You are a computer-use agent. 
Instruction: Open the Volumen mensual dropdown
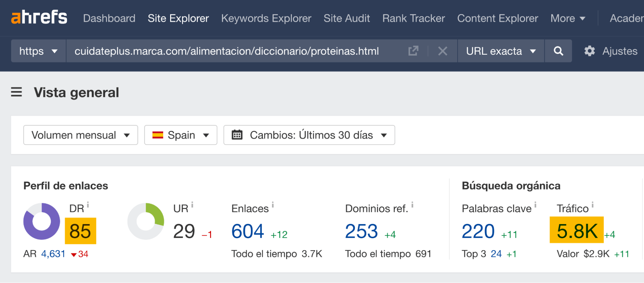coord(81,135)
